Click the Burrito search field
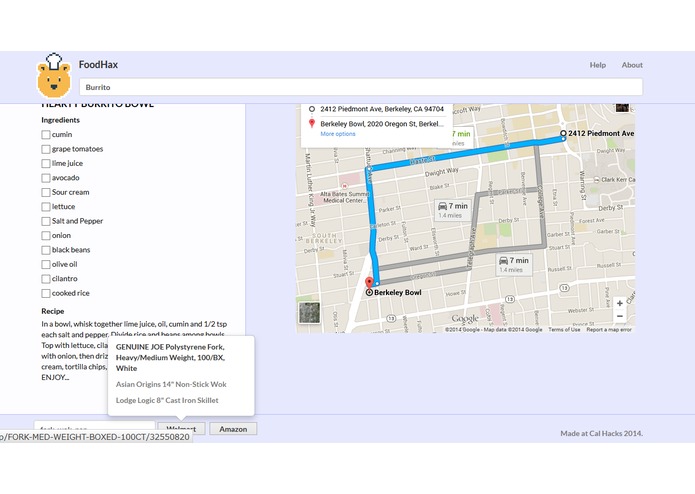This screenshot has height=494, width=695. pyautogui.click(x=361, y=87)
